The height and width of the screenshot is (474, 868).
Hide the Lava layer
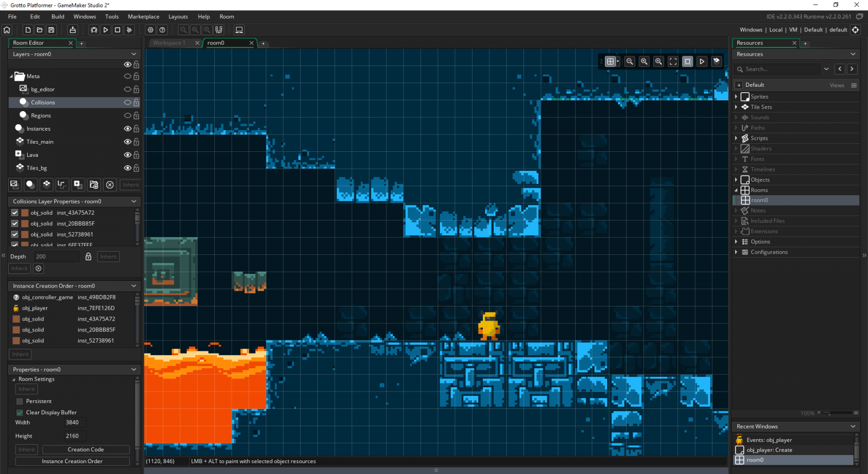click(x=127, y=155)
